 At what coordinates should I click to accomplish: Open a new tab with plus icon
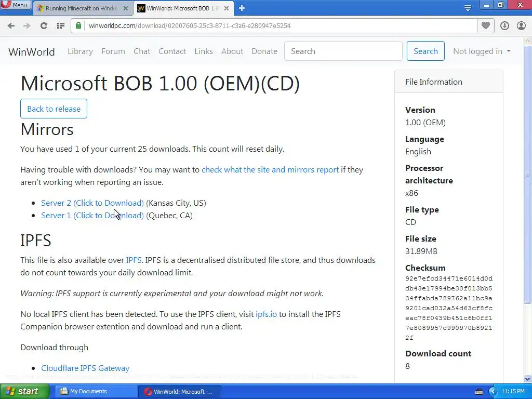coord(242,8)
